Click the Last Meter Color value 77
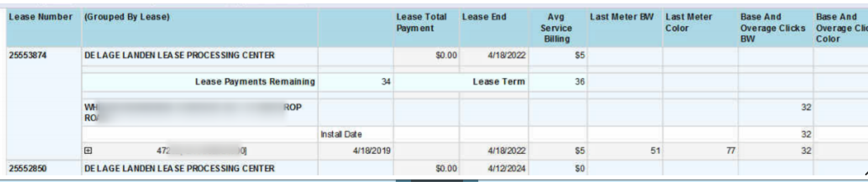 [731, 151]
